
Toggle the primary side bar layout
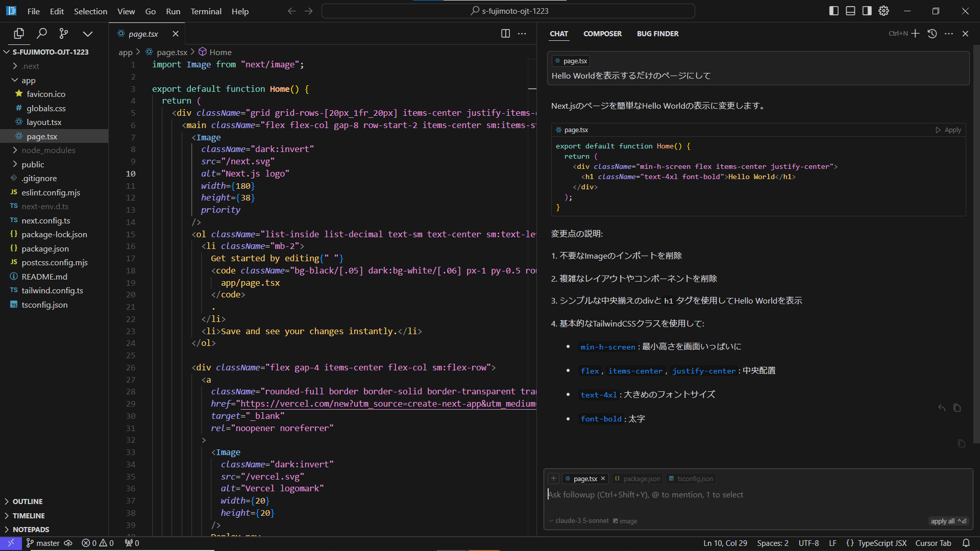tap(834, 11)
